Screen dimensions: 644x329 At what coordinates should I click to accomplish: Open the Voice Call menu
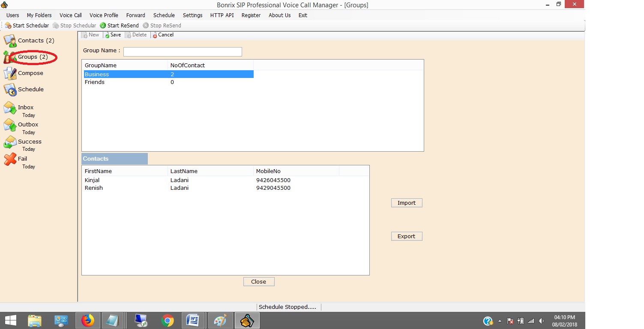[x=71, y=15]
